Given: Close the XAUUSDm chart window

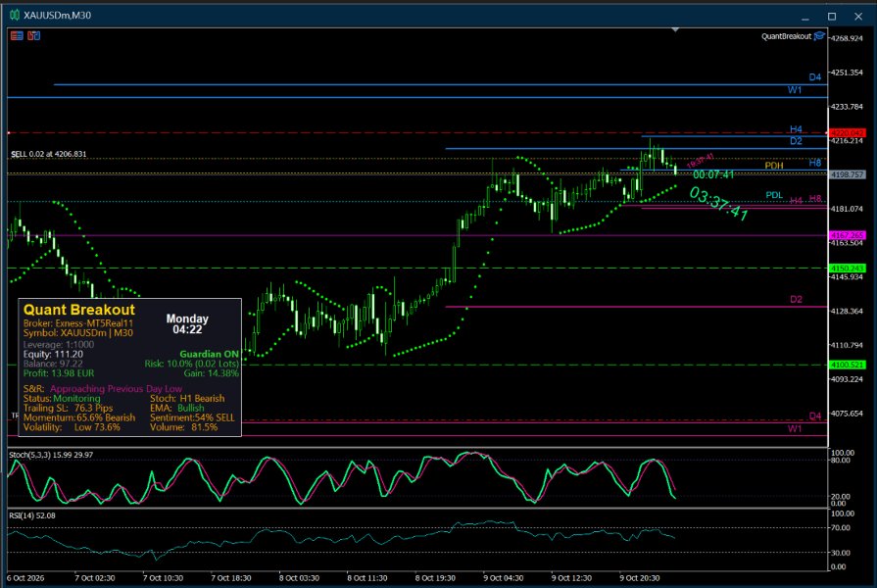Looking at the screenshot, I should [858, 17].
